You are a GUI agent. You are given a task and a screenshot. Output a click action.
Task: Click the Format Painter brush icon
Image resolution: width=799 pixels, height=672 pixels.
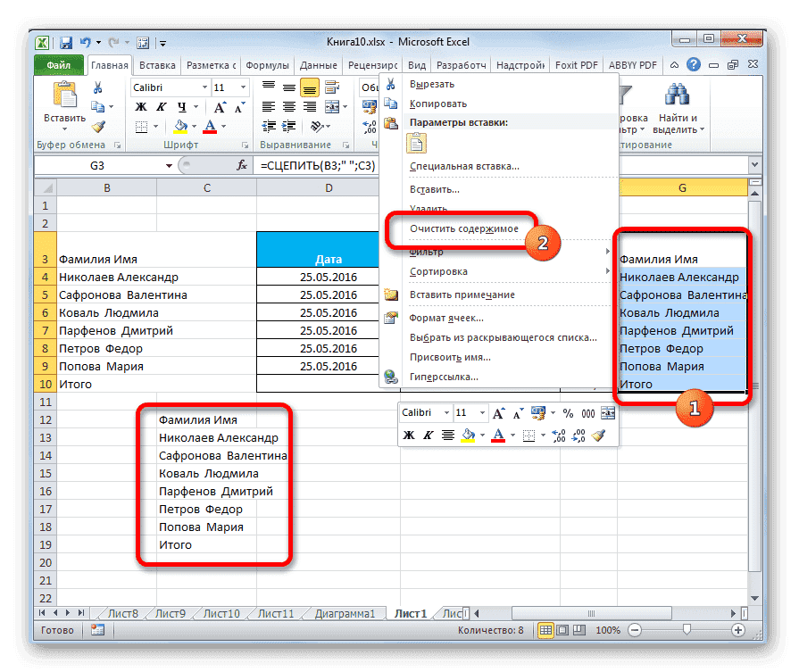point(99,124)
